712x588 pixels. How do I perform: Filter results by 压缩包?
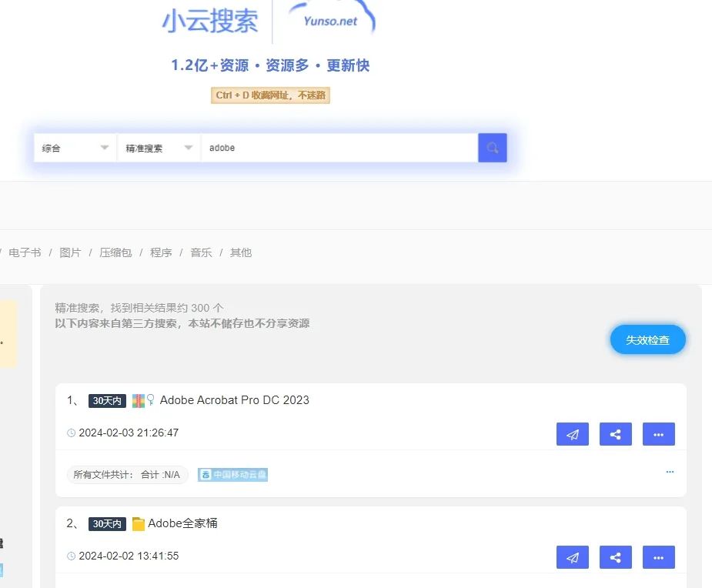pos(115,252)
